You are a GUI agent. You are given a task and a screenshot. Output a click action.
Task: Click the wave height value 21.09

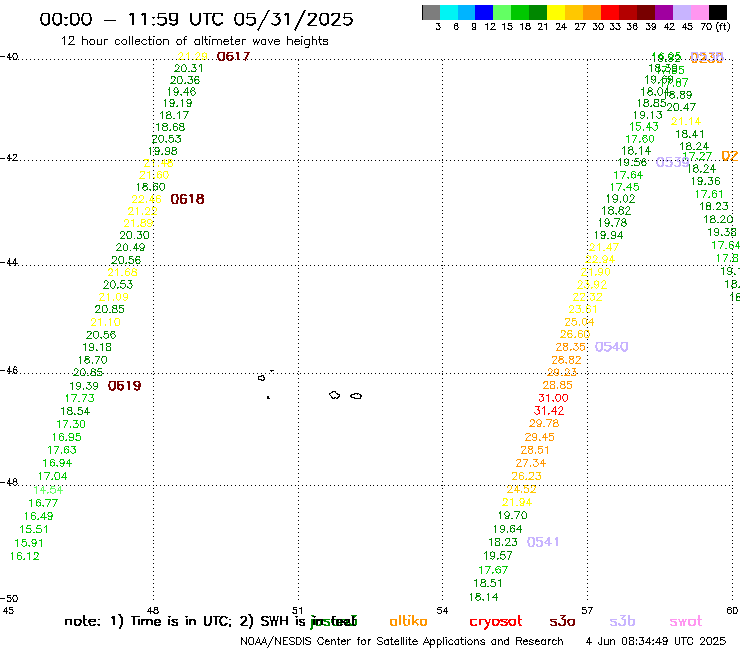(x=113, y=297)
